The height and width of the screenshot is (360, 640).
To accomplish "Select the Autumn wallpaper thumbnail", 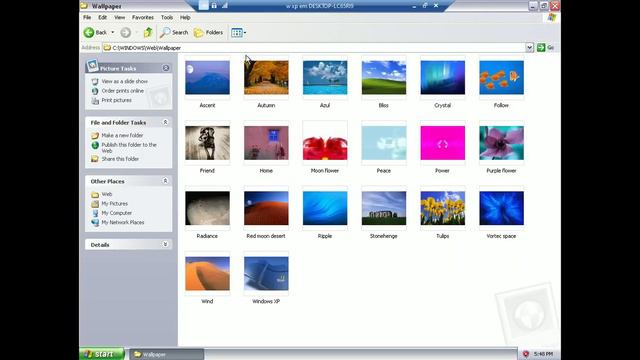I will pyautogui.click(x=266, y=78).
